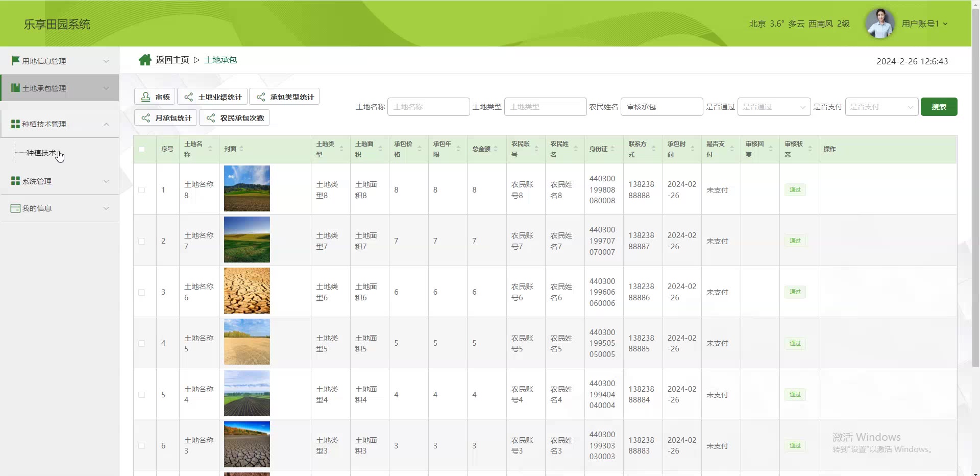The height and width of the screenshot is (476, 980).
Task: Toggle the select-all checkbox in table header
Action: pyautogui.click(x=142, y=149)
